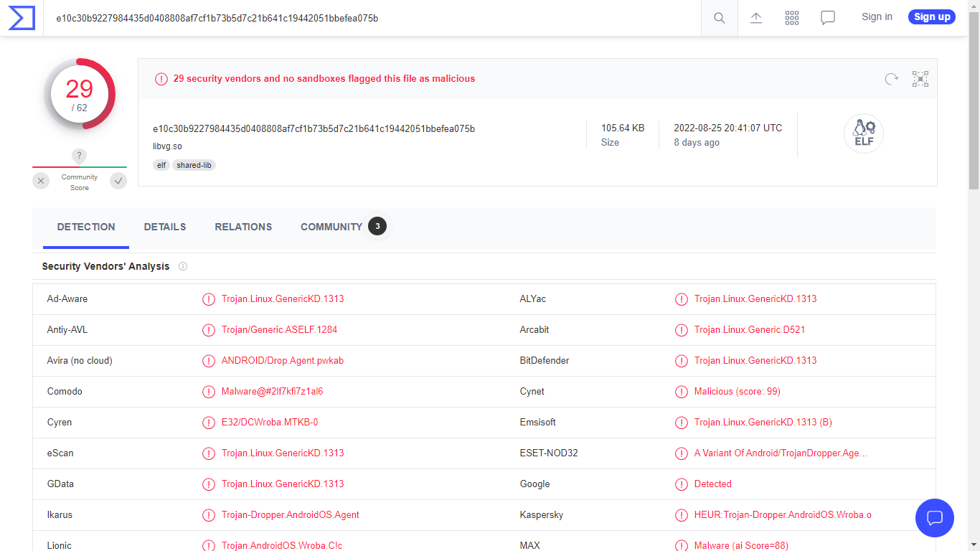The width and height of the screenshot is (980, 551).
Task: Click the elf tag
Action: point(161,165)
